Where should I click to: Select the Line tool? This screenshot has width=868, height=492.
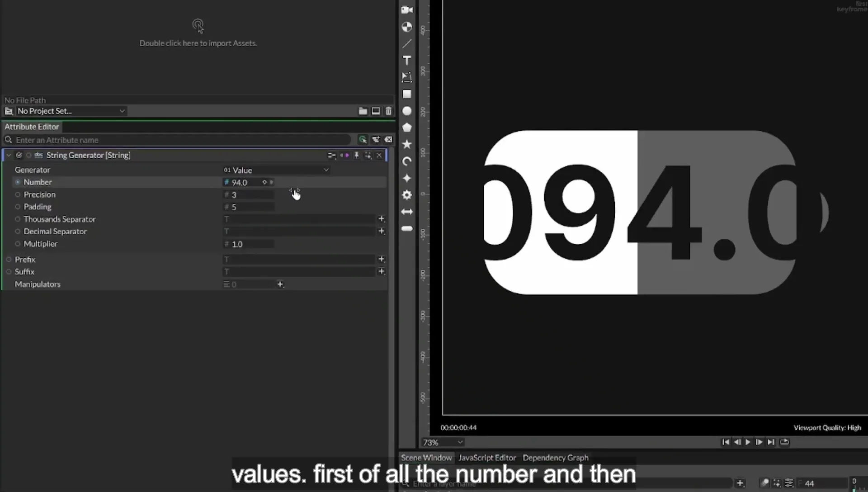(x=407, y=44)
